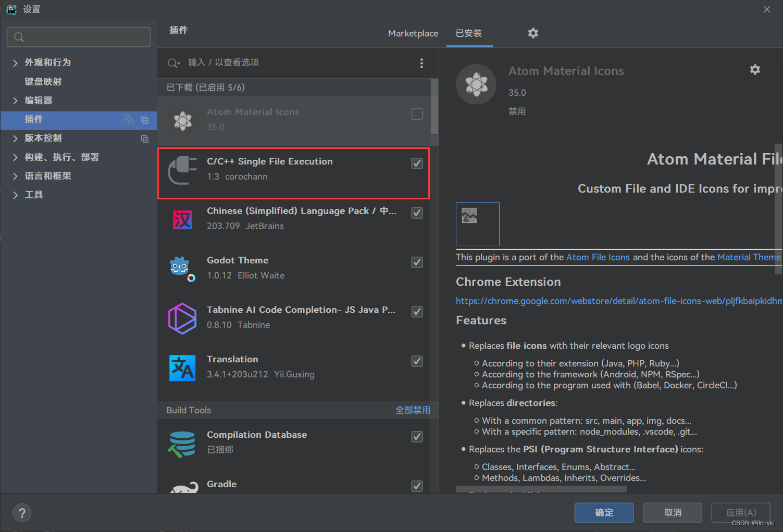Uncheck C/C++ Single File Execution plugin
This screenshot has width=783, height=532.
click(417, 163)
